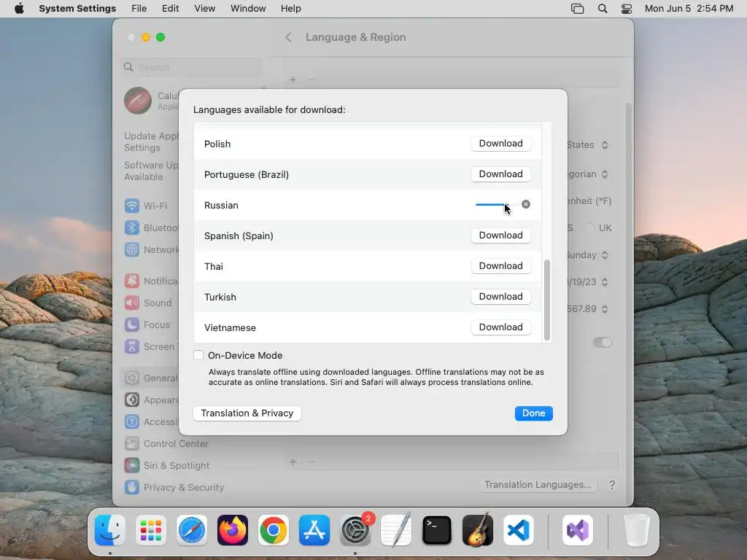Image resolution: width=747 pixels, height=560 pixels.
Task: Open Control Center in menu bar
Action: point(627,9)
